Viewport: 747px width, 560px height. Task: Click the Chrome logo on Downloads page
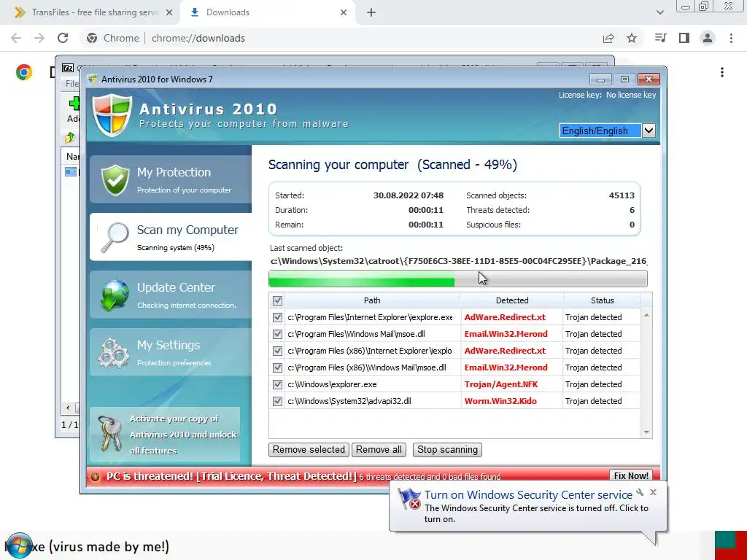(24, 72)
